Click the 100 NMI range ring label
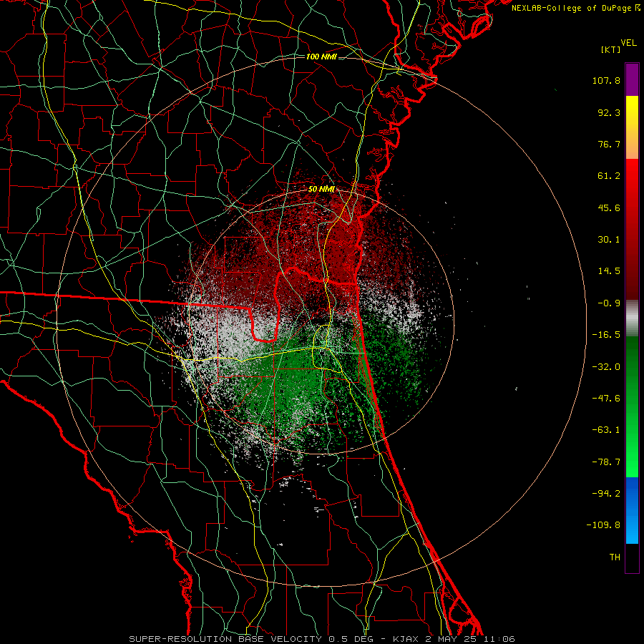Image resolution: width=644 pixels, height=644 pixels. pos(321,57)
